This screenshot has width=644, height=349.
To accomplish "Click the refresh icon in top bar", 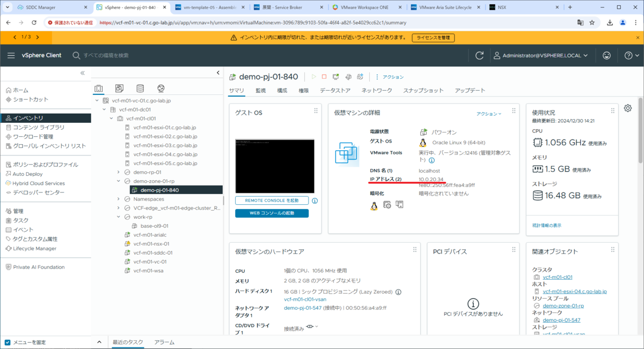I will [480, 55].
